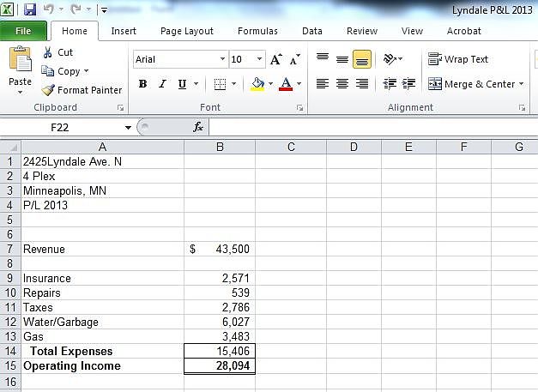Screen dimensions: 538x392
Task: Toggle Align Text Left
Action: 322,83
